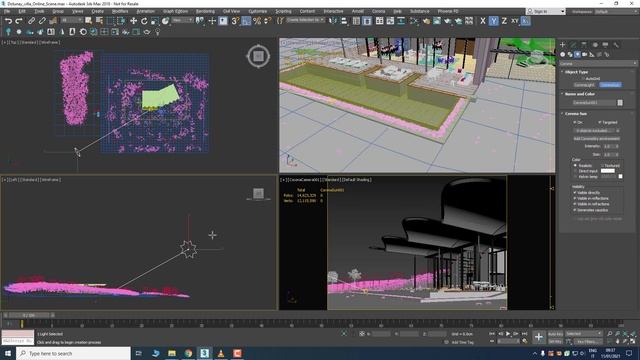
Task: Toggle the Visible directly checkbox
Action: 575,193
